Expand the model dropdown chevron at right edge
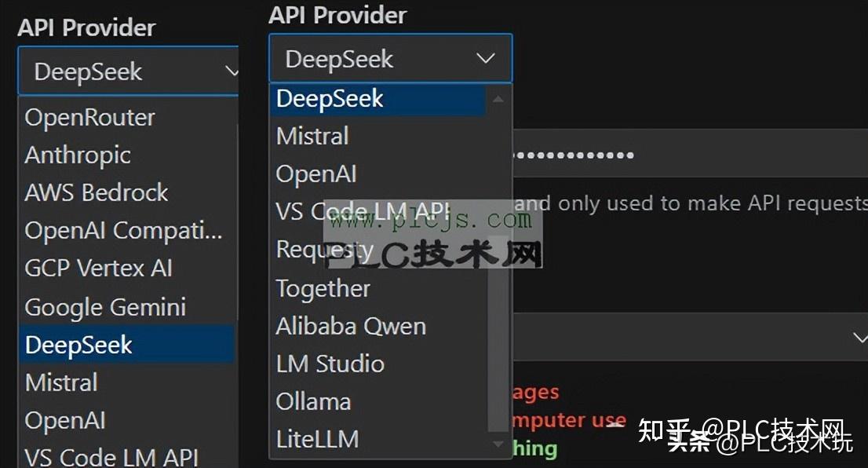Viewport: 868px width, 468px height. point(859,338)
